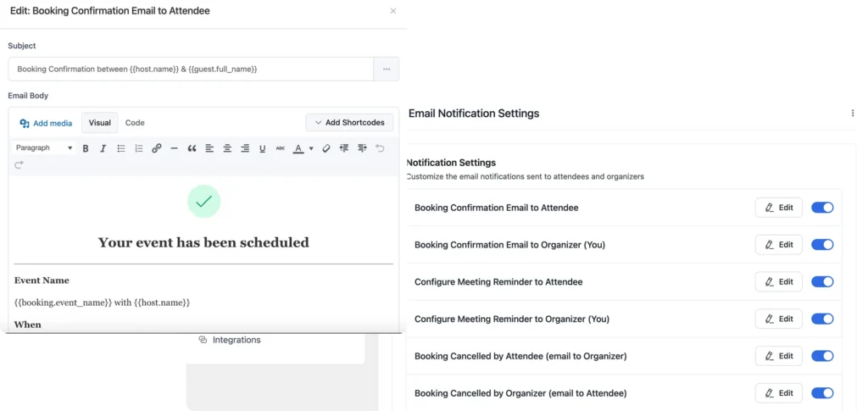Disable Booking Confirmation Email to Organizer toggle
The height and width of the screenshot is (411, 868).
coord(822,245)
